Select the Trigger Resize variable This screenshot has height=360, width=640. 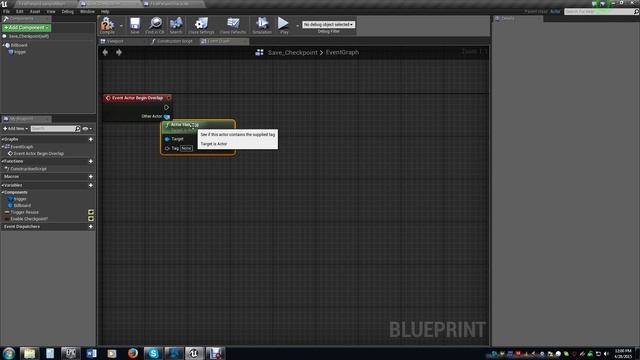click(x=24, y=212)
